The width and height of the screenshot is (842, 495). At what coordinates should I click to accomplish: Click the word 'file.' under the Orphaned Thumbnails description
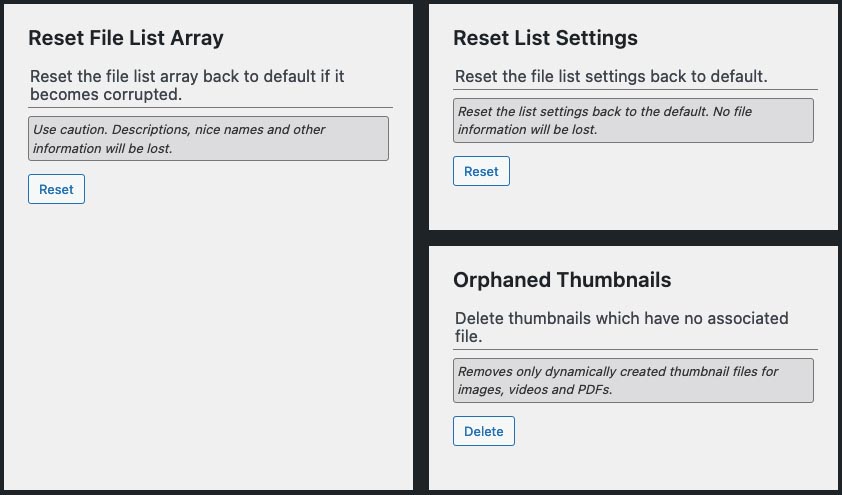[468, 337]
